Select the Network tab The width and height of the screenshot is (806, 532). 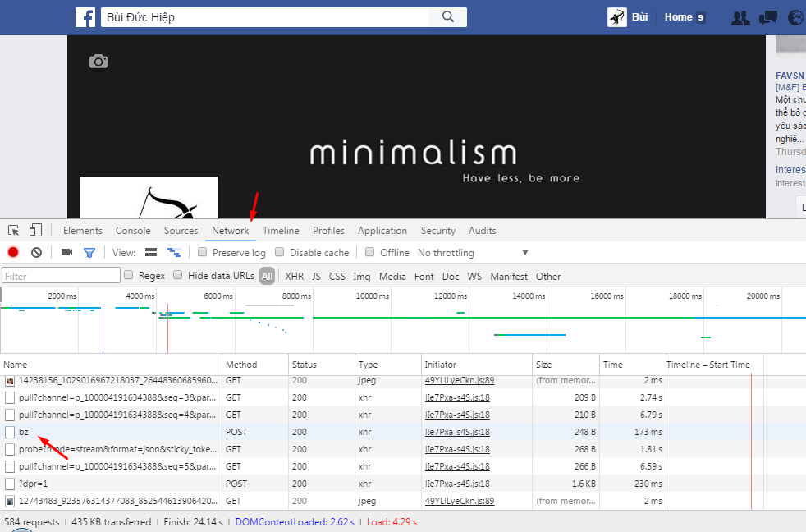coord(231,231)
